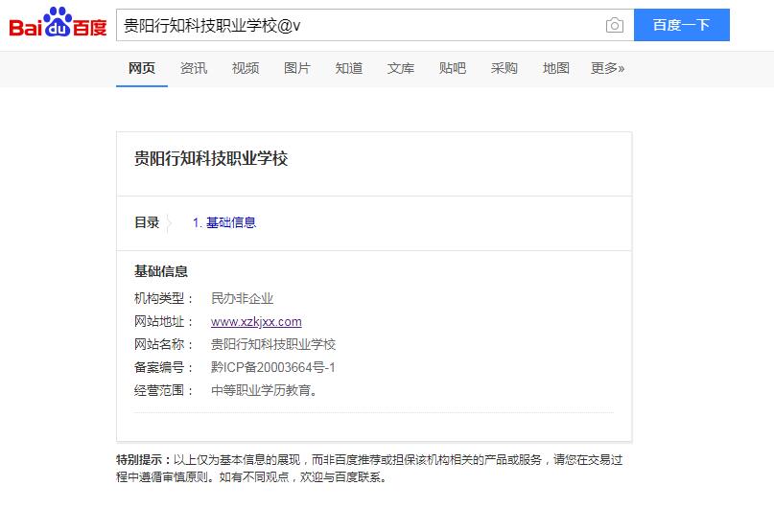This screenshot has width=774, height=532.
Task: Open the 贴吧 tab
Action: pyautogui.click(x=453, y=68)
